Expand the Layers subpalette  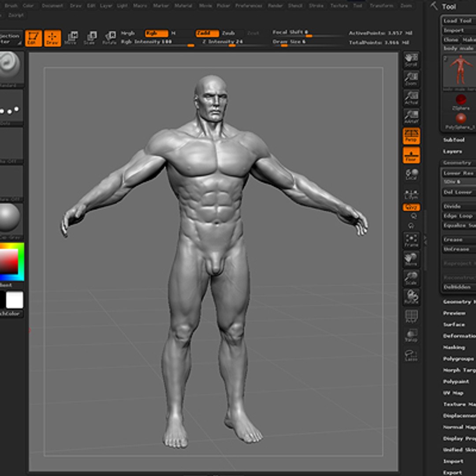tap(452, 152)
